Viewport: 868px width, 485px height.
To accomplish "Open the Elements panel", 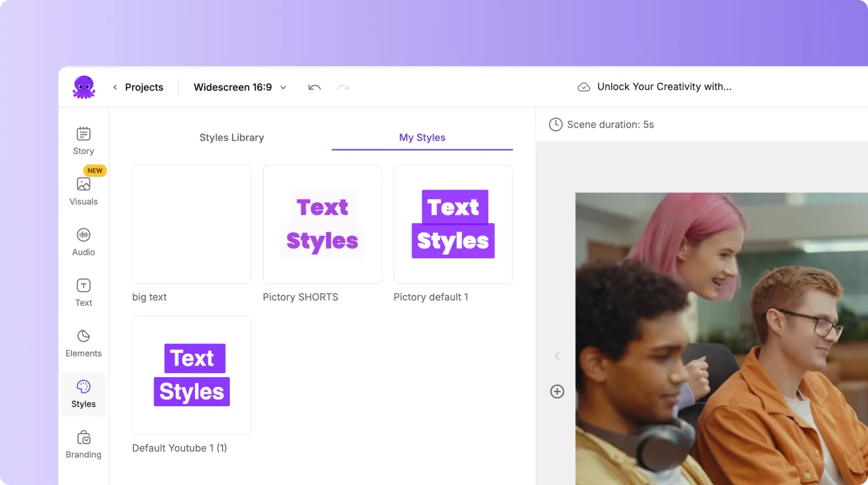I will point(84,344).
